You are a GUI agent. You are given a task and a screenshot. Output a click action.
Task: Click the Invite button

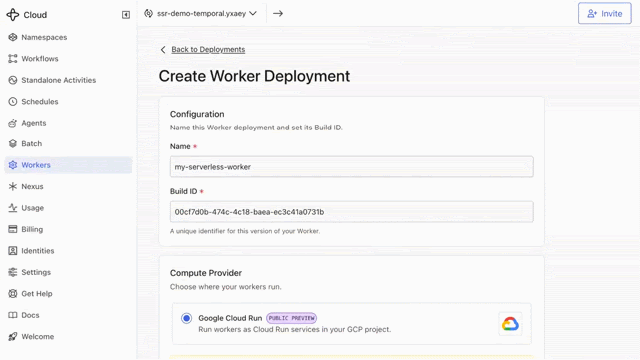[604, 13]
